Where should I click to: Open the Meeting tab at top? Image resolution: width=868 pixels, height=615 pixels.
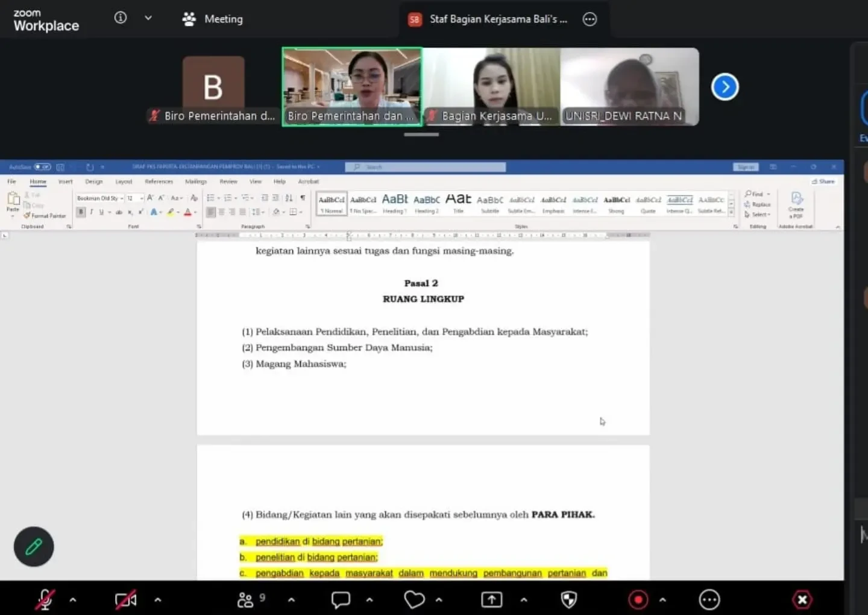point(213,19)
